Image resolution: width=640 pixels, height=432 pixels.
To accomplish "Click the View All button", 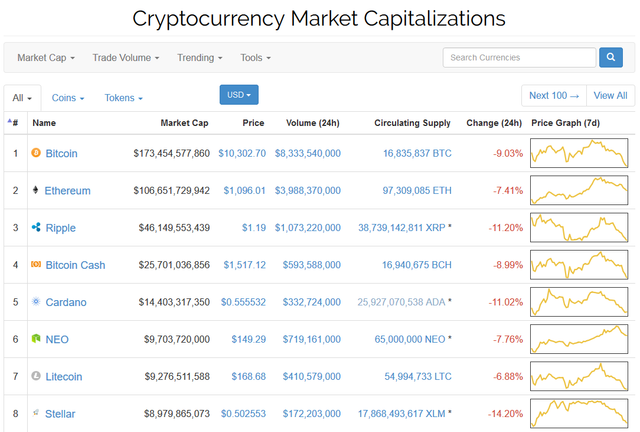I will pyautogui.click(x=610, y=95).
